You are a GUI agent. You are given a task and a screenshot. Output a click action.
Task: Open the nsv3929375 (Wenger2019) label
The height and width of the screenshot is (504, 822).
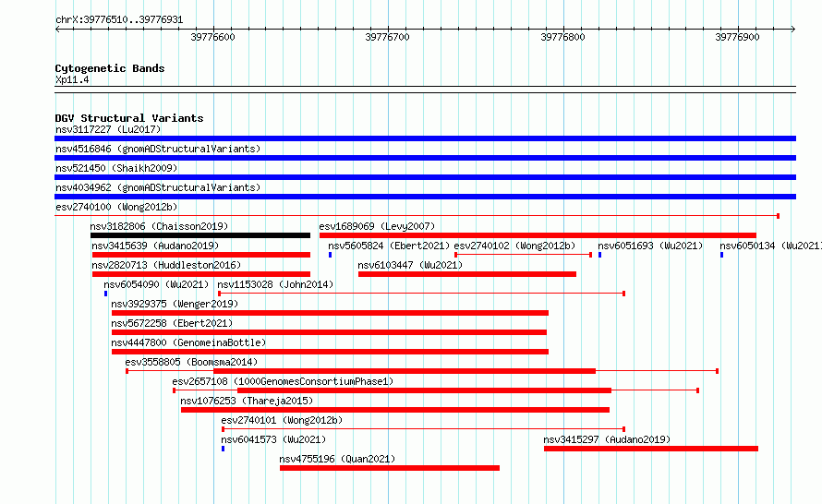coord(175,304)
